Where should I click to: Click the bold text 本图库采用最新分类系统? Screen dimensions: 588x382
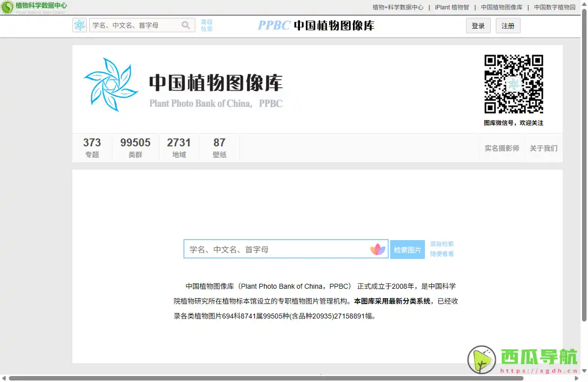click(392, 301)
